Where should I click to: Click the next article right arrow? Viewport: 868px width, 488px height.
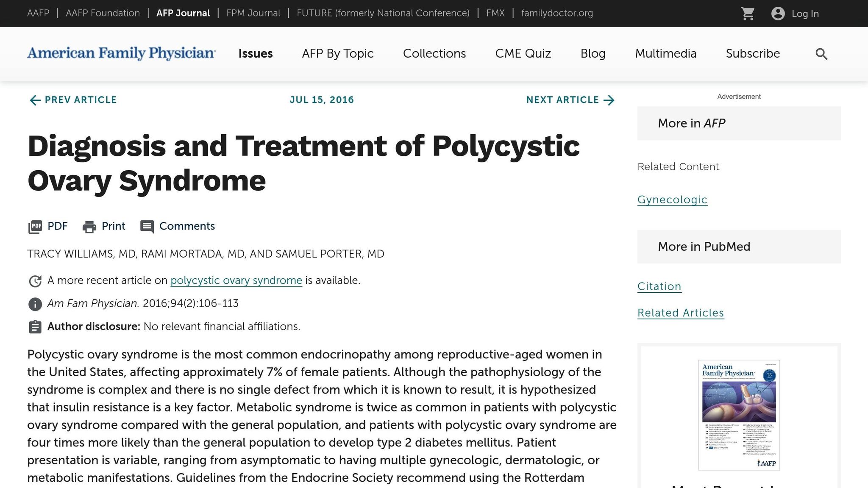pyautogui.click(x=609, y=100)
